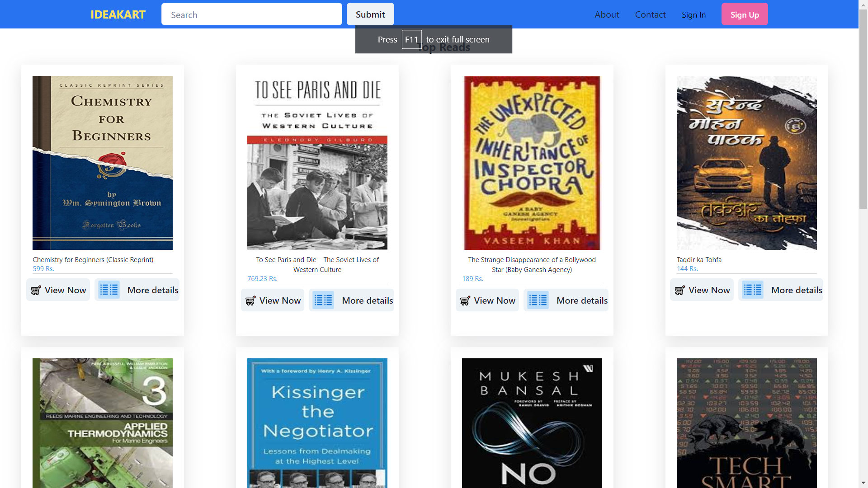Screen dimensions: 868x488
Task: Open the About page
Action: click(x=607, y=14)
